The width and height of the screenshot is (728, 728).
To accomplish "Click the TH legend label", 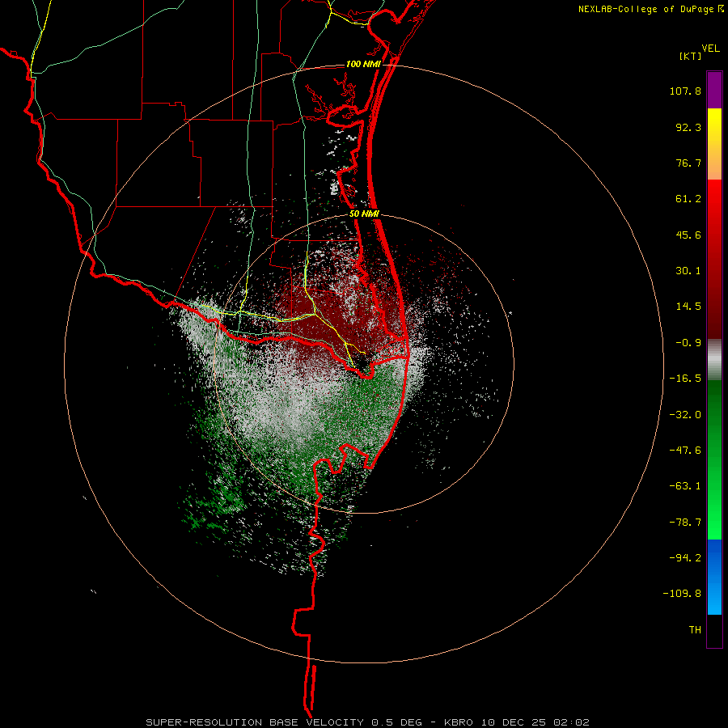I will [x=695, y=630].
